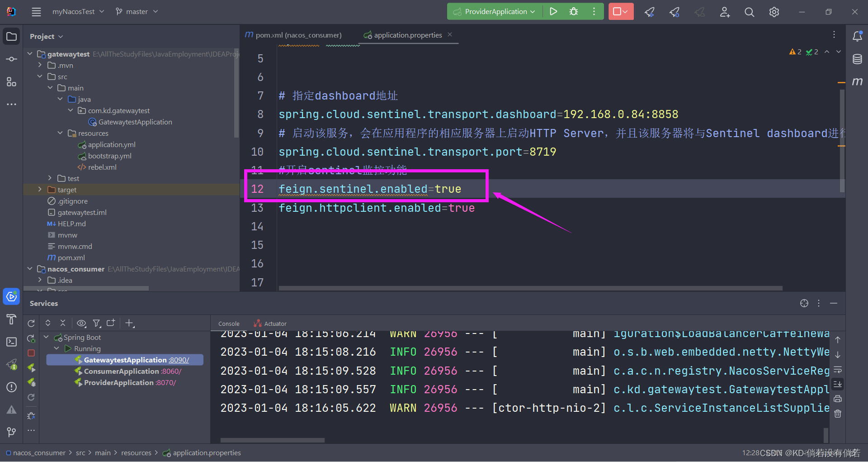The height and width of the screenshot is (462, 868).
Task: Add a new service with plus
Action: click(x=130, y=323)
